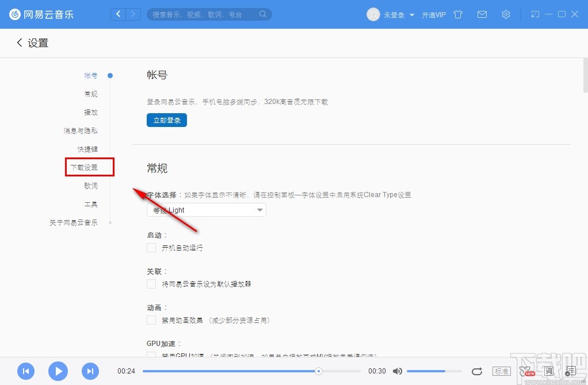Screen dimensions: 588x385
Task: Select 播放 in settings sidebar
Action: [91, 113]
